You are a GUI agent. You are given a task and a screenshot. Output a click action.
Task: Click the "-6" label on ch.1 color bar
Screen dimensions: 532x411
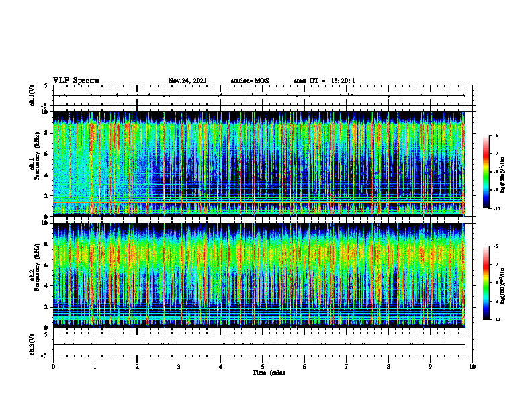pyautogui.click(x=496, y=135)
